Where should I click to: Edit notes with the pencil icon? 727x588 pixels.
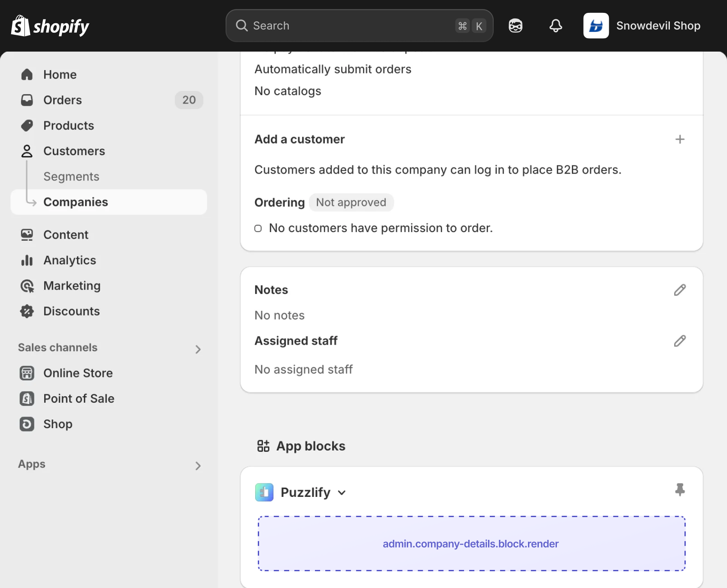pos(680,290)
